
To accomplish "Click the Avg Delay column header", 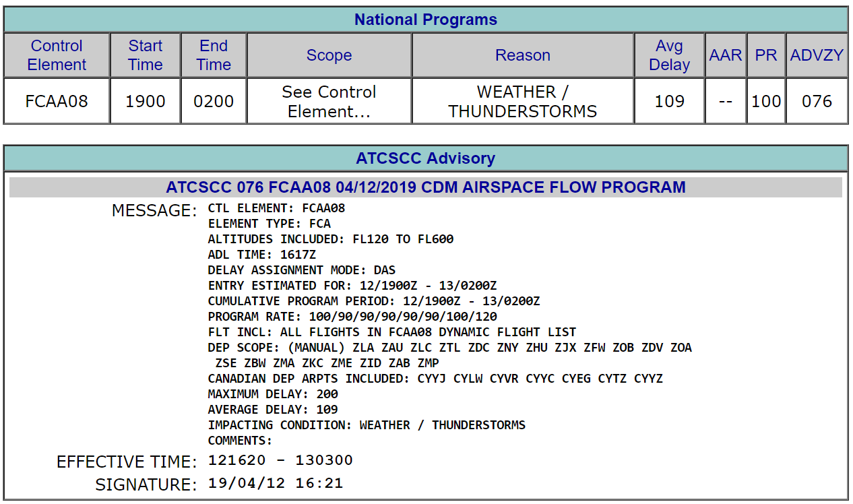I will tap(669, 55).
